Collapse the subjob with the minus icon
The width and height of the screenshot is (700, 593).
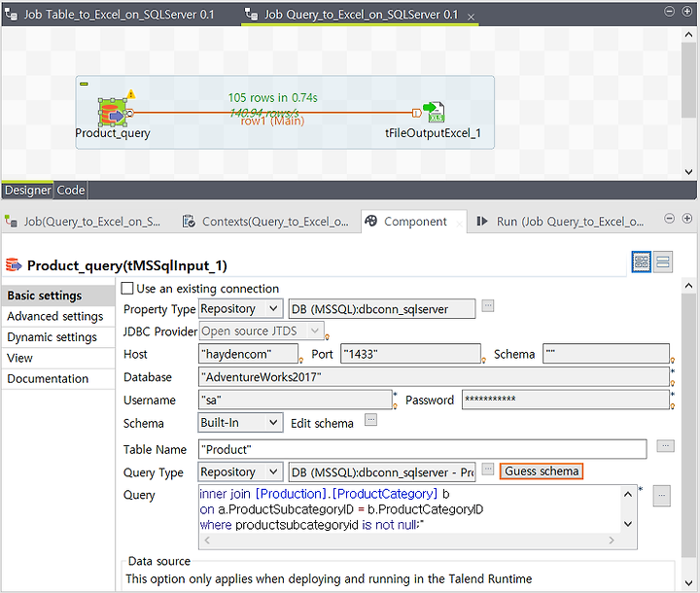(x=84, y=84)
